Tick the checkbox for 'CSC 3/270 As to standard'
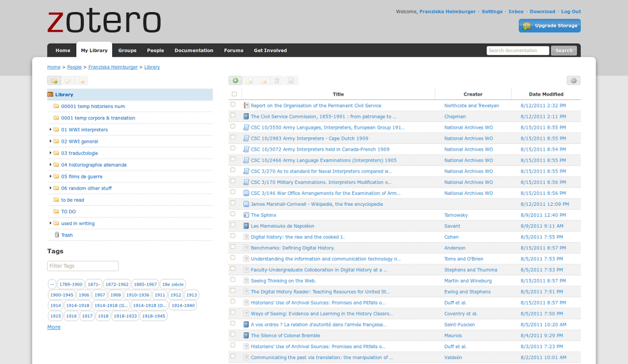Screen dimensions: 628x364 [232, 170]
